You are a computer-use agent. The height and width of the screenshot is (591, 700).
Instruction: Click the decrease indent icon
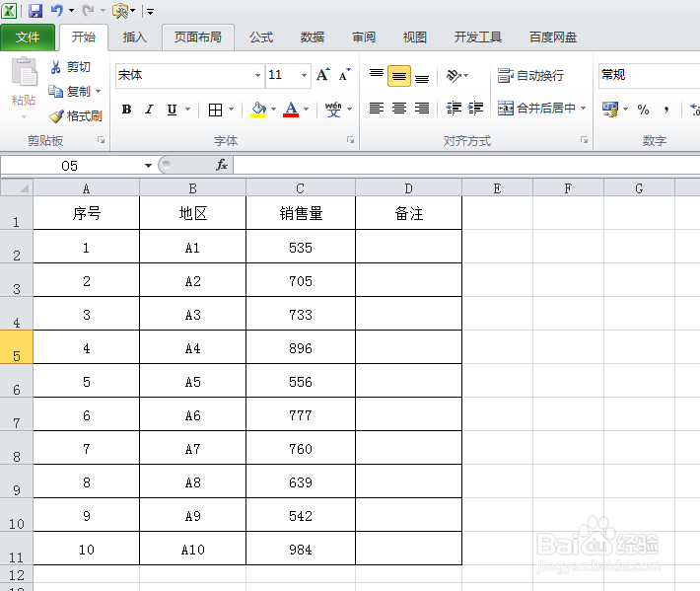[454, 109]
